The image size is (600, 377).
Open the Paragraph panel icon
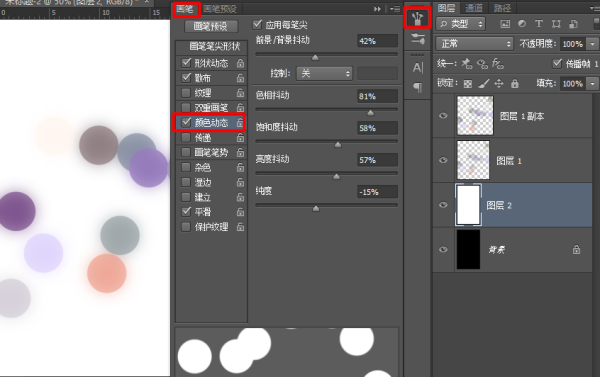pos(417,88)
